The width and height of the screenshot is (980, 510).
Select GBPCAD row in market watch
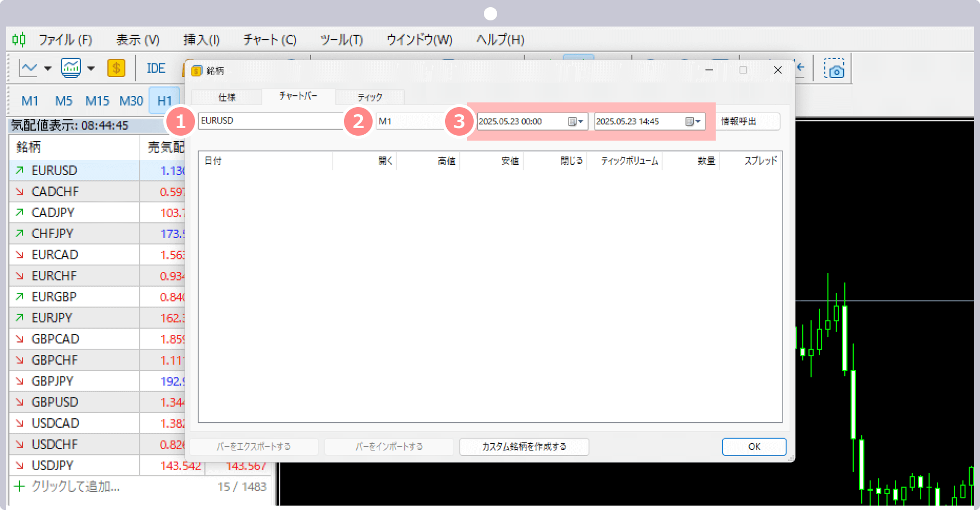97,339
